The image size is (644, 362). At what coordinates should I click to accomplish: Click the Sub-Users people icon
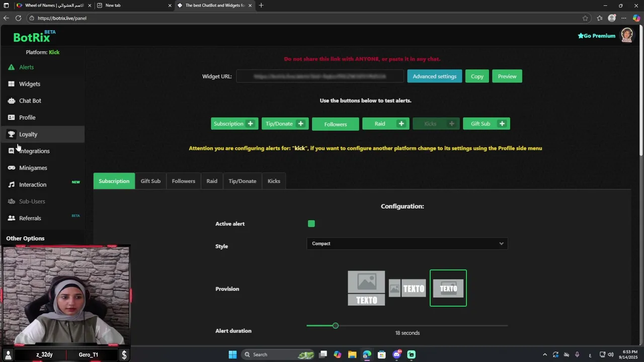coord(11,201)
